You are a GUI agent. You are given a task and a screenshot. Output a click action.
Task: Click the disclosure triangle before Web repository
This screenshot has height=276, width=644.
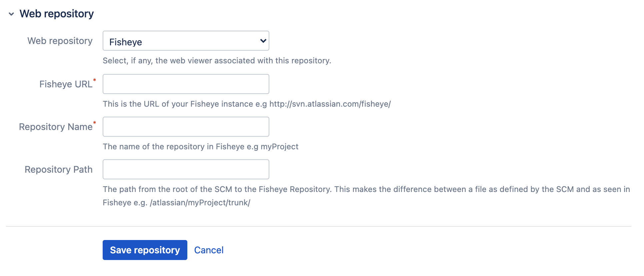click(x=11, y=14)
